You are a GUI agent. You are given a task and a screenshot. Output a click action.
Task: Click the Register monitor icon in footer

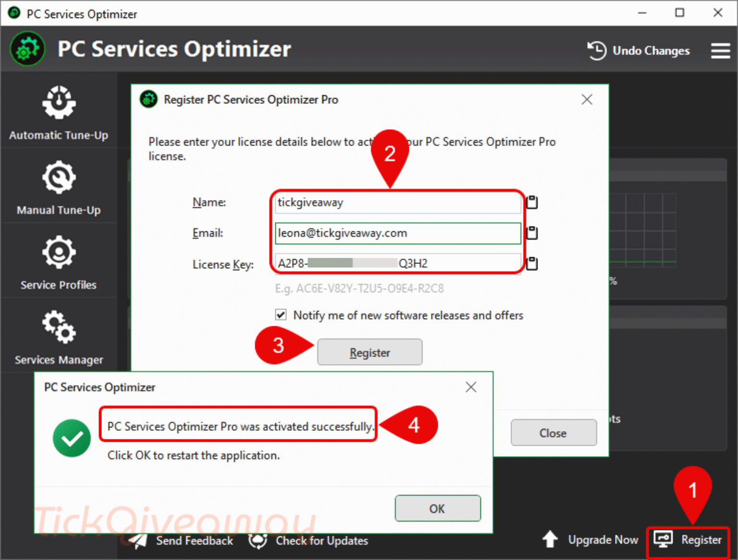(x=663, y=539)
